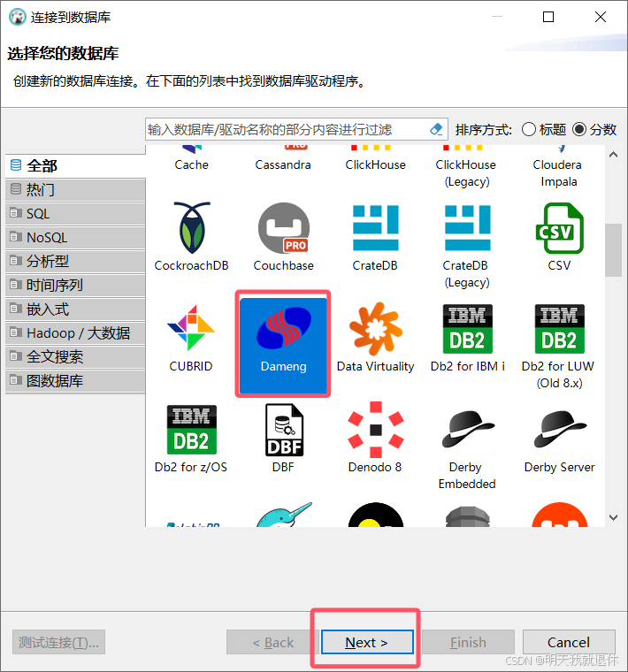Image resolution: width=628 pixels, height=672 pixels.
Task: Click the Finish button
Action: (x=468, y=642)
